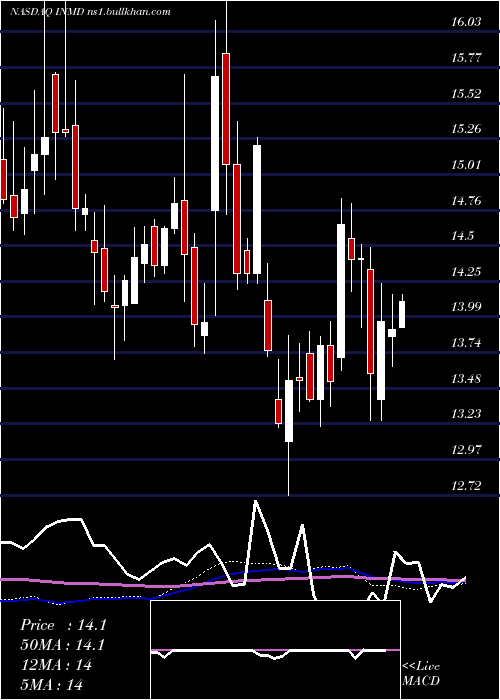Click the <<Live MACD label
The image size is (500, 700).
click(x=421, y=673)
